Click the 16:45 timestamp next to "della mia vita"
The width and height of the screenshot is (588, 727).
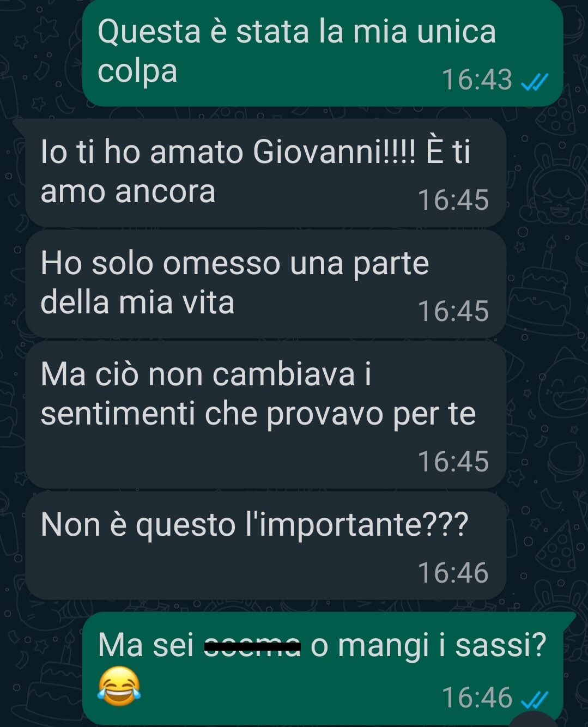453,311
